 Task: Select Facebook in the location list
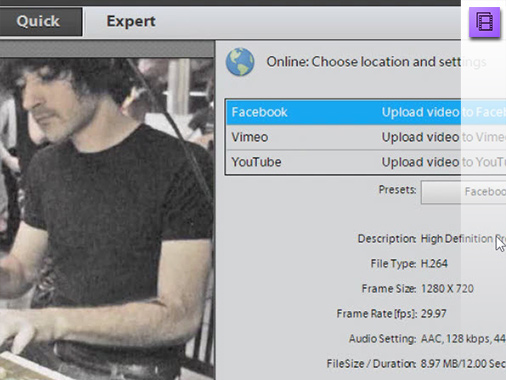click(x=366, y=112)
